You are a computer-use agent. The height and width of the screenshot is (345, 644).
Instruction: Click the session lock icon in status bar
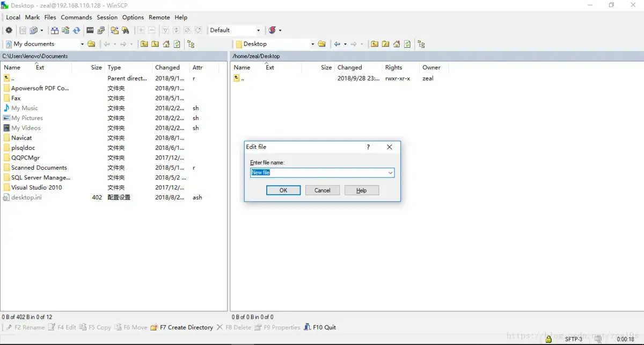tap(548, 339)
